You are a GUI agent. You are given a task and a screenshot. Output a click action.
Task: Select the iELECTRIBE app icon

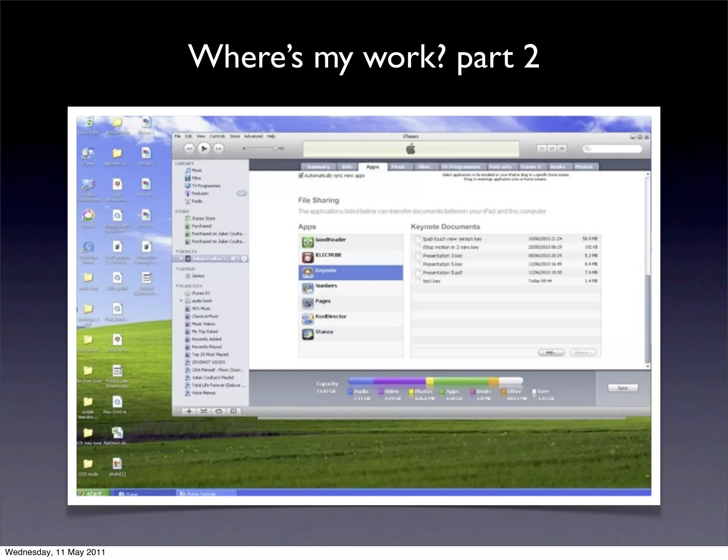pos(307,257)
